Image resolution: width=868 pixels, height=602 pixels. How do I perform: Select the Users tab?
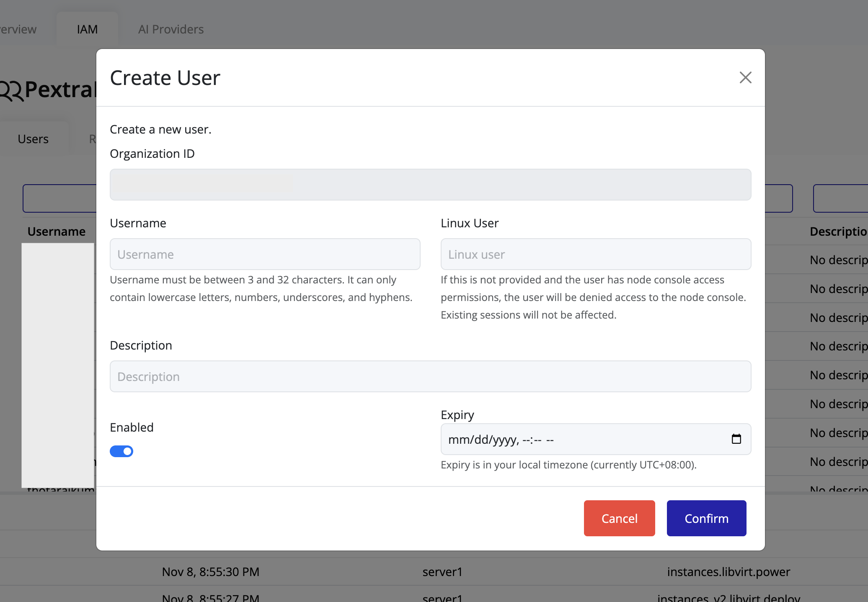[x=33, y=139]
